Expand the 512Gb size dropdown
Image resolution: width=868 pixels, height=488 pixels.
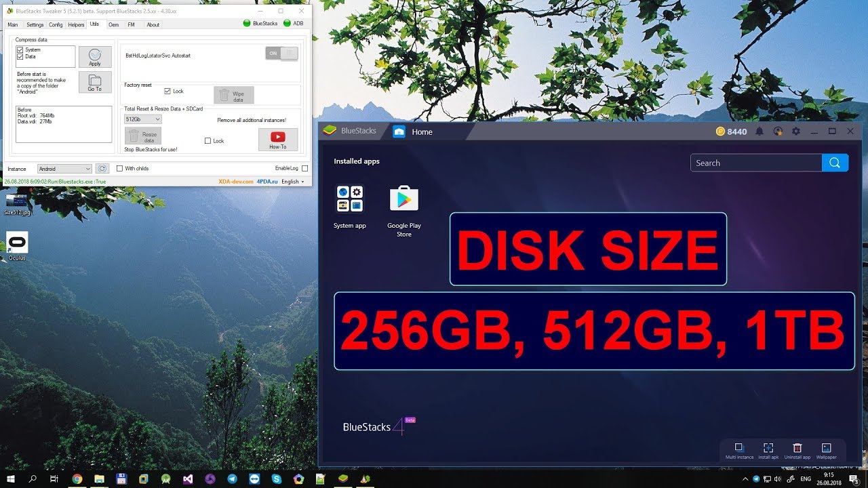tap(142, 119)
